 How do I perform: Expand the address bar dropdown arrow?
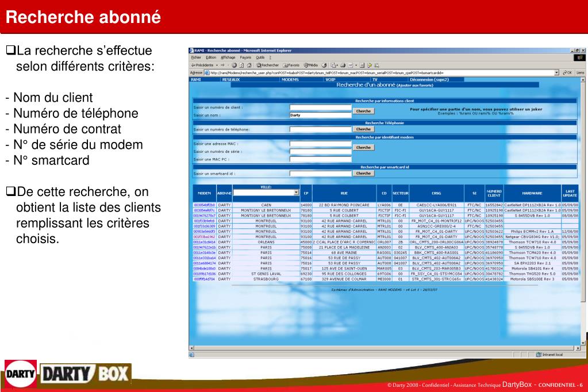tap(556, 73)
